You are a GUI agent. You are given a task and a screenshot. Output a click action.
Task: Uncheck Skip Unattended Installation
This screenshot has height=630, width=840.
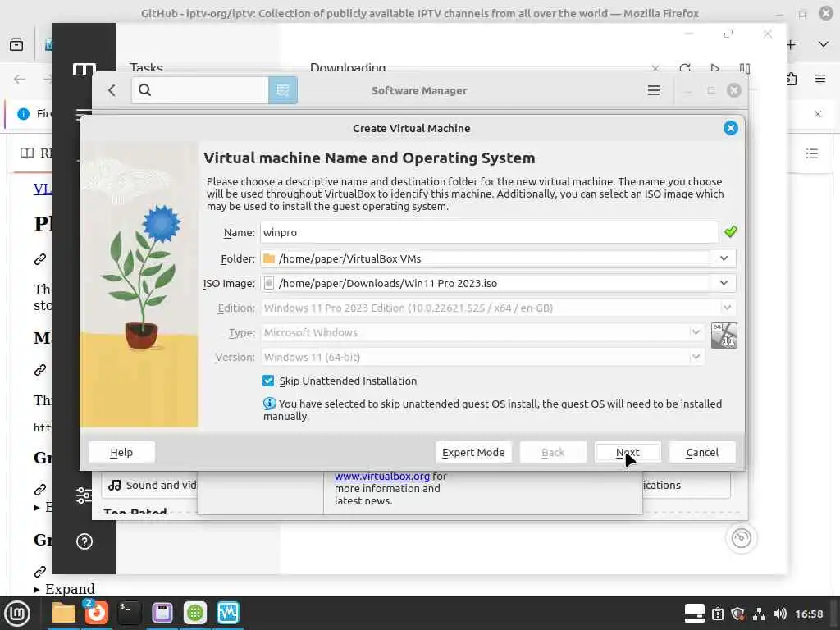[268, 381]
